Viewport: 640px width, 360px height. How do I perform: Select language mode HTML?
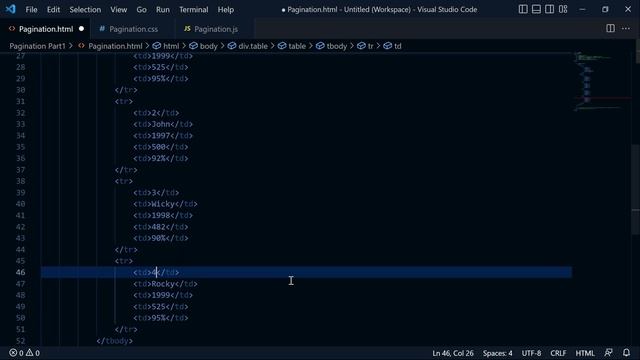[584, 353]
